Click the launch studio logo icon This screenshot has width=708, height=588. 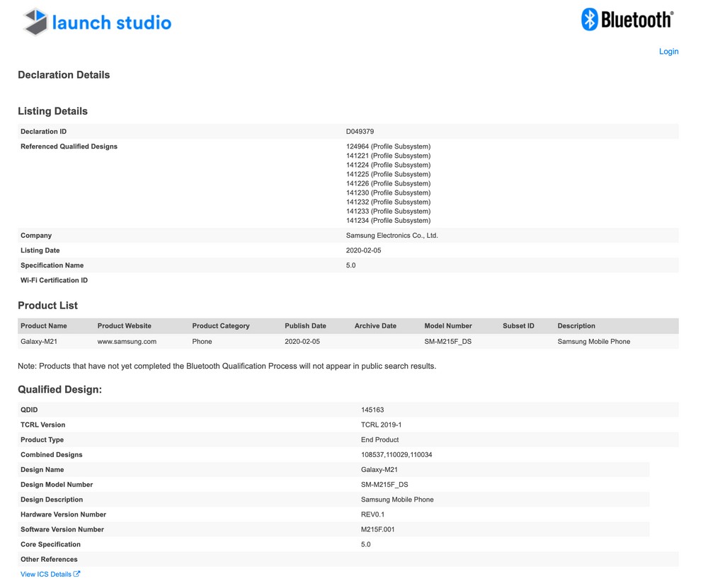pyautogui.click(x=35, y=22)
